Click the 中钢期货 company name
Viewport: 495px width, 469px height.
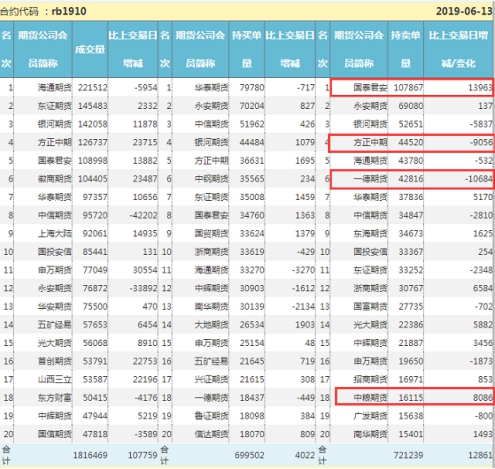point(212,179)
